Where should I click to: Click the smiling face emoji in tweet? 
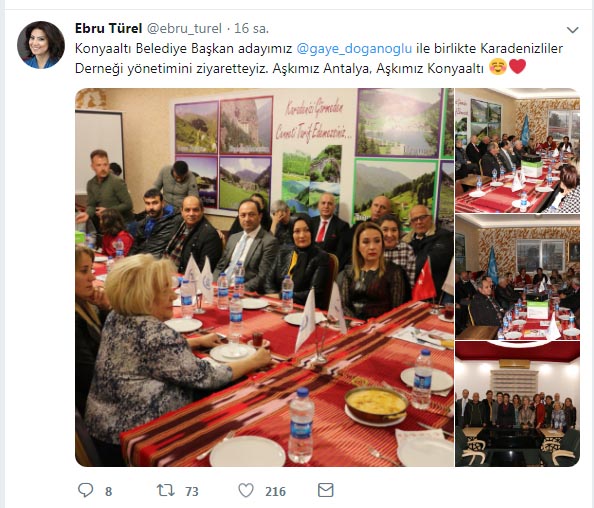(x=498, y=67)
